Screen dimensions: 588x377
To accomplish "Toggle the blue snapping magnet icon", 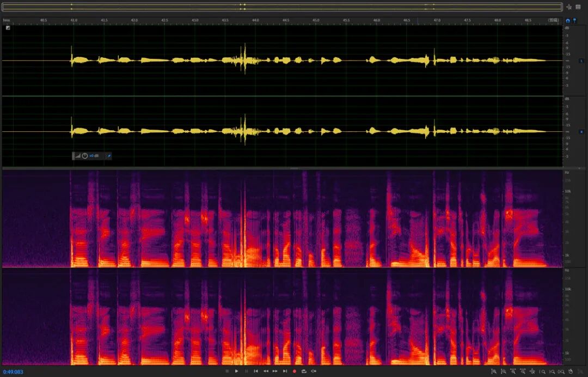I will pos(568,21).
